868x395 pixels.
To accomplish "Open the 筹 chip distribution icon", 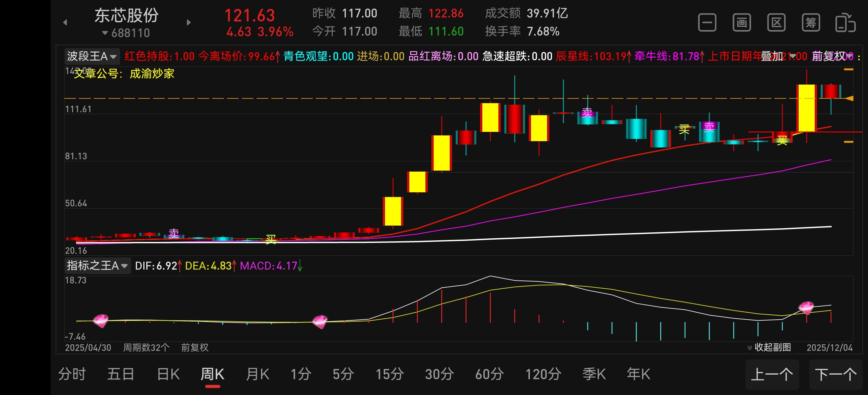I will [x=811, y=23].
